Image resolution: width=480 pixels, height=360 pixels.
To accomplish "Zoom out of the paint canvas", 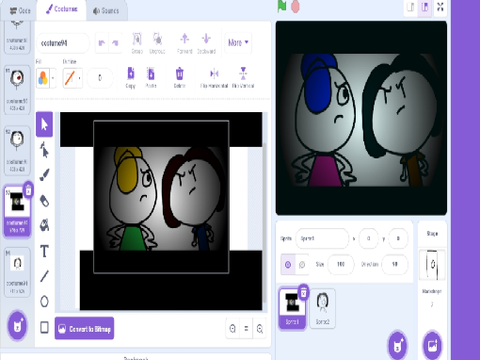I will pyautogui.click(x=233, y=329).
